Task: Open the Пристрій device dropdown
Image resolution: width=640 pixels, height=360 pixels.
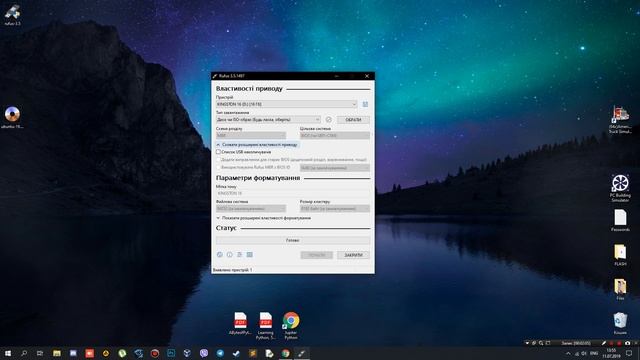Action: coord(287,104)
